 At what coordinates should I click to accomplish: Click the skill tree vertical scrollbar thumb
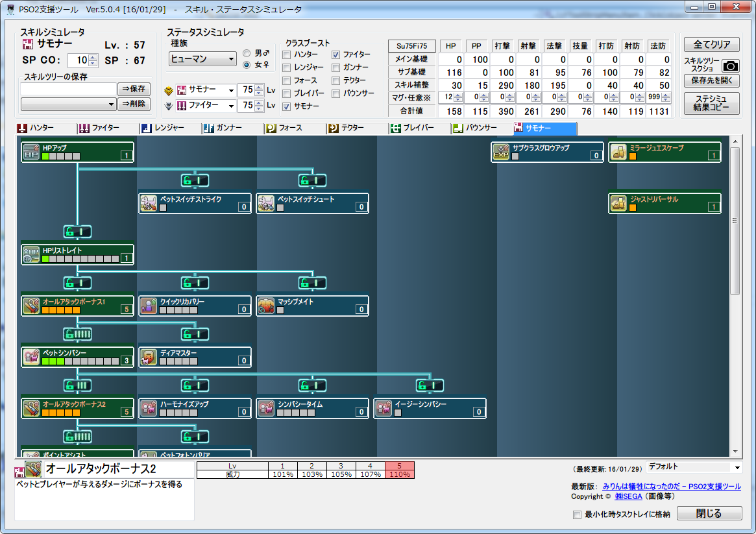click(x=735, y=221)
